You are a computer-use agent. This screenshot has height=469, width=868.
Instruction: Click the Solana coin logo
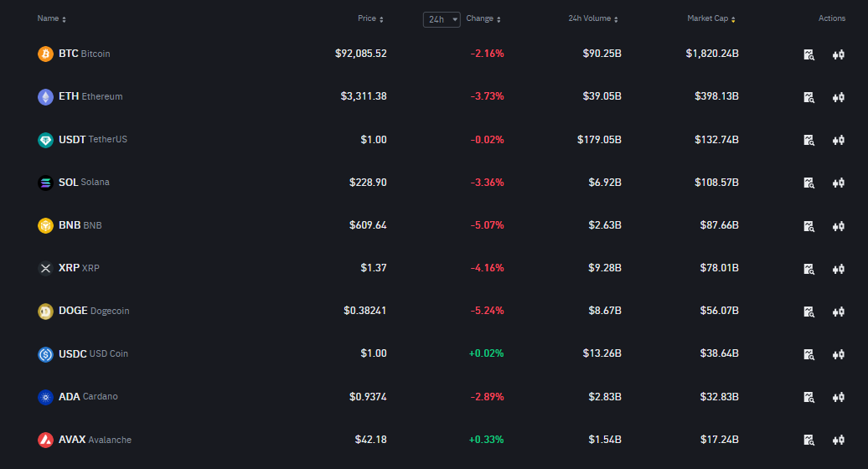[45, 183]
